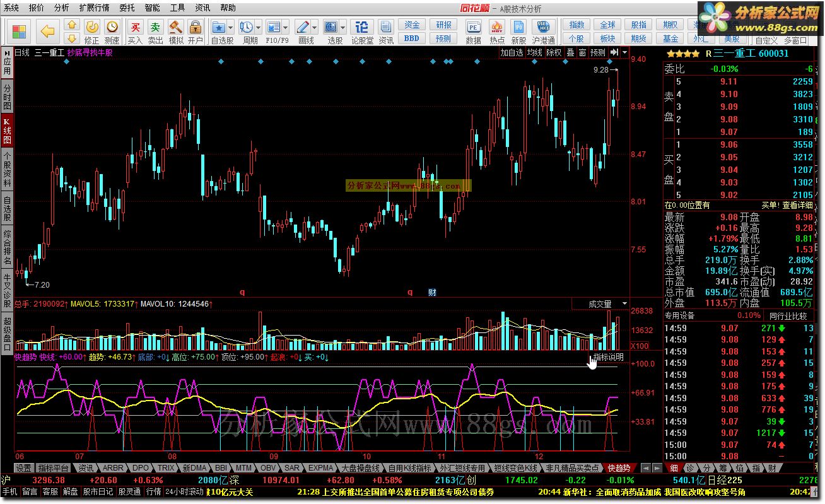Open the 测速 speed test clock icon
The width and height of the screenshot is (825, 504).
112,26
